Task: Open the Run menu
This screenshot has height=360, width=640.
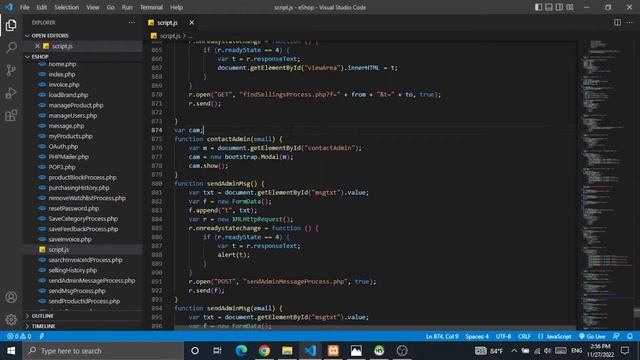Action: (127, 7)
